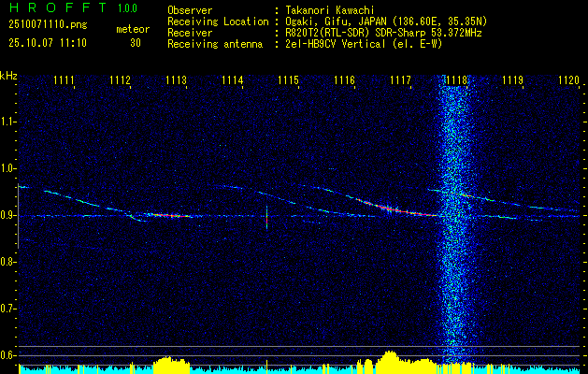Screen dimensions: 588x374
Task: Click the 1.1 kHz frequency label
Action: (x=7, y=122)
